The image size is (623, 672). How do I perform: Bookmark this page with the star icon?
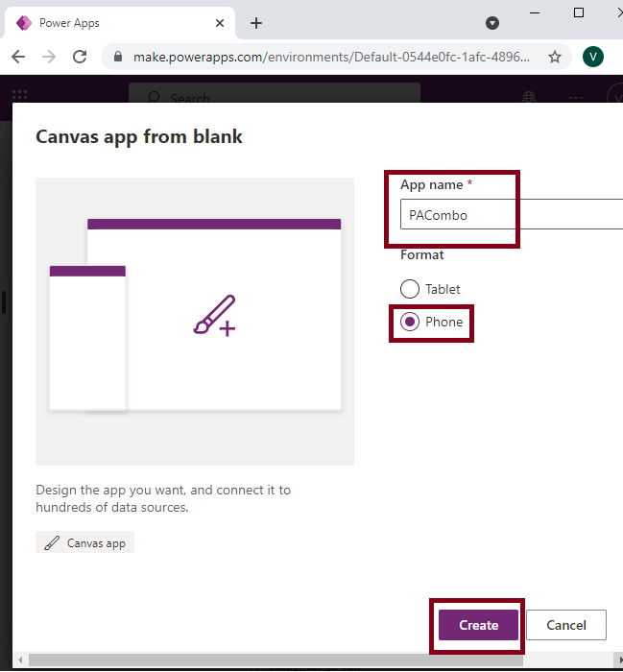pos(554,57)
